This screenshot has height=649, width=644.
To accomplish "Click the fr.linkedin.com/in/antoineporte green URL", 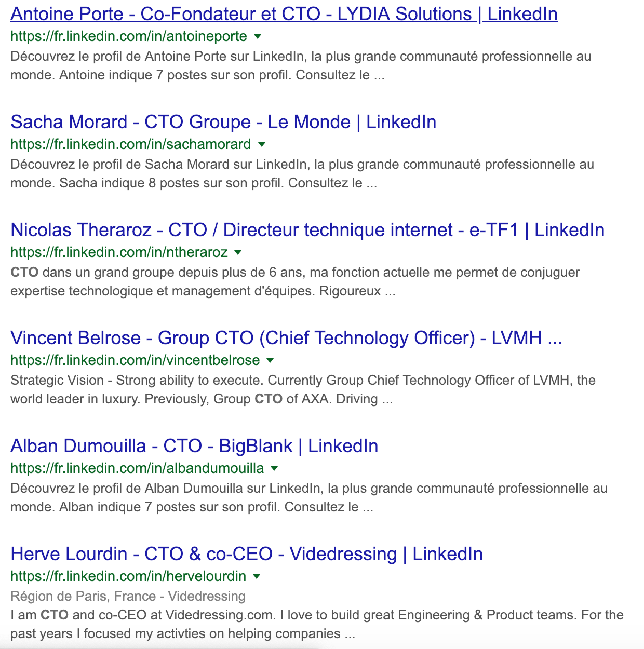I will pos(129,36).
